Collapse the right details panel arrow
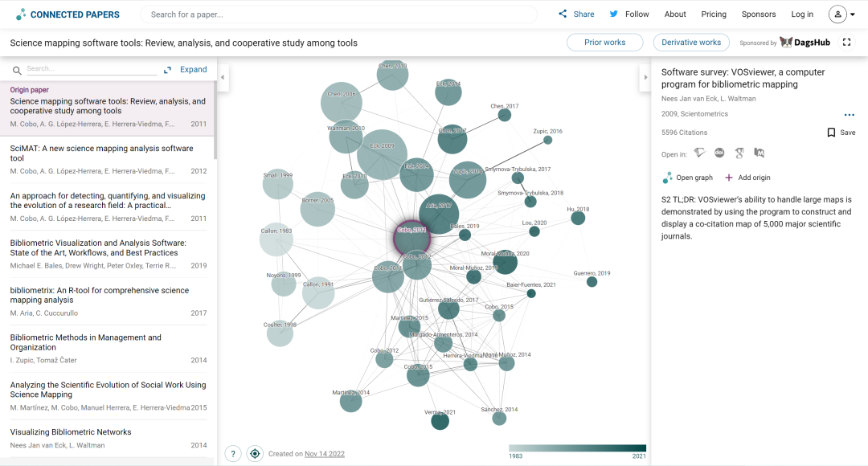Screen dimensions: 868x466 pyautogui.click(x=645, y=77)
